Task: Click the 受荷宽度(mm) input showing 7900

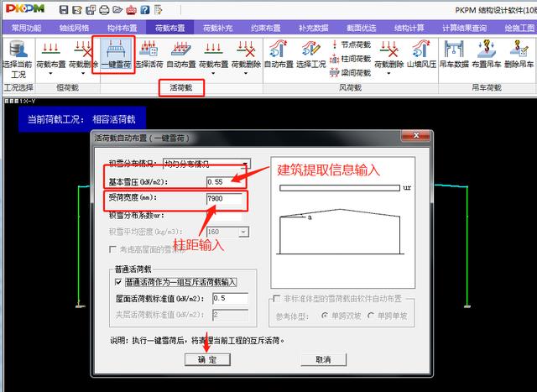Action: [x=224, y=198]
